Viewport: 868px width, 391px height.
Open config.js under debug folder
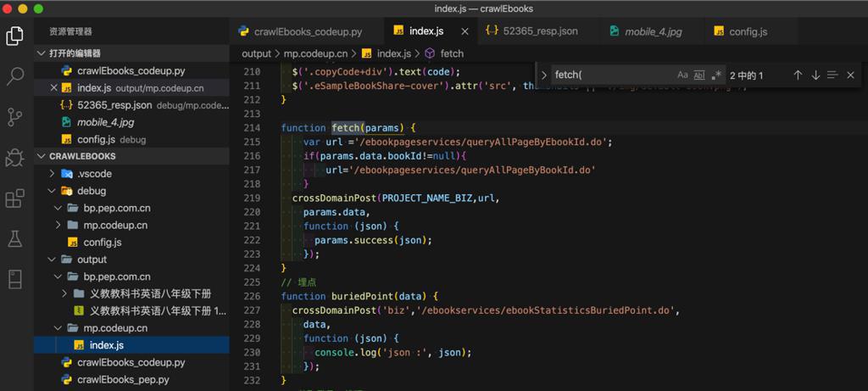click(131, 243)
